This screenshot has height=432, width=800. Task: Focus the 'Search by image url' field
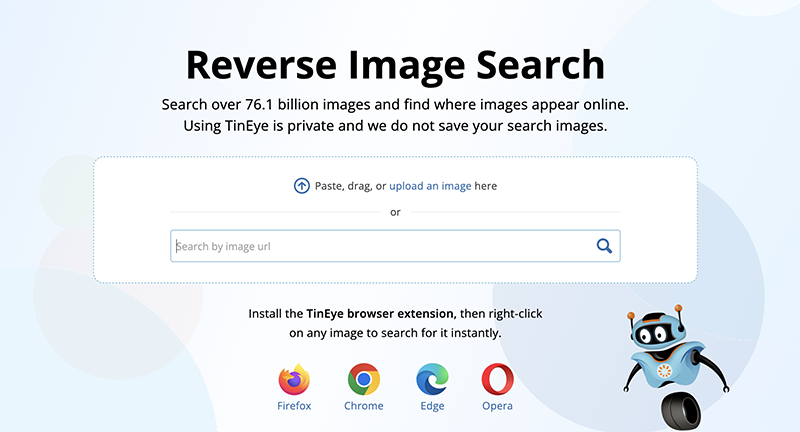(x=395, y=246)
